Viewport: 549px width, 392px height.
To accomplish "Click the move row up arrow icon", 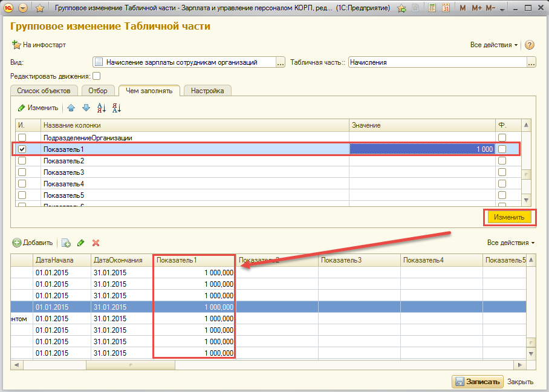I will point(71,108).
